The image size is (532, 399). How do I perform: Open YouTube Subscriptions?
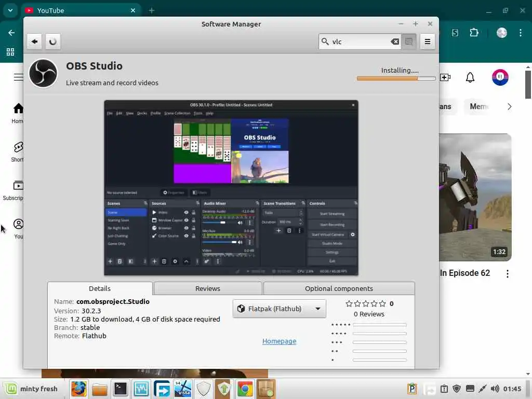pyautogui.click(x=14, y=190)
